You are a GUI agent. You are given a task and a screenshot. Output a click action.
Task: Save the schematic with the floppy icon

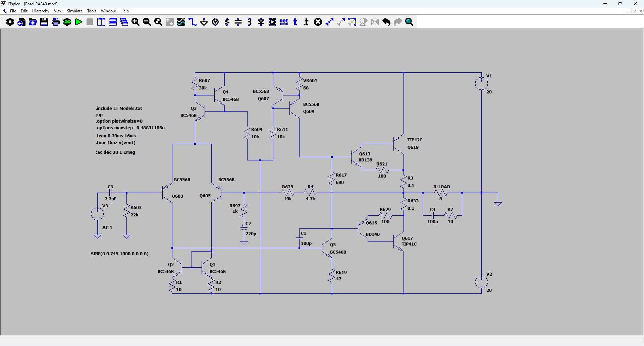coord(44,22)
